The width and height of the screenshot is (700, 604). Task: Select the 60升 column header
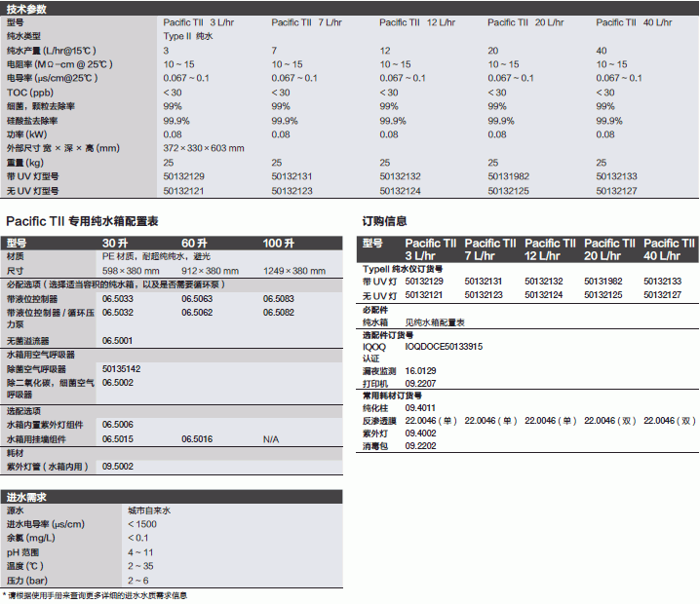pyautogui.click(x=194, y=244)
